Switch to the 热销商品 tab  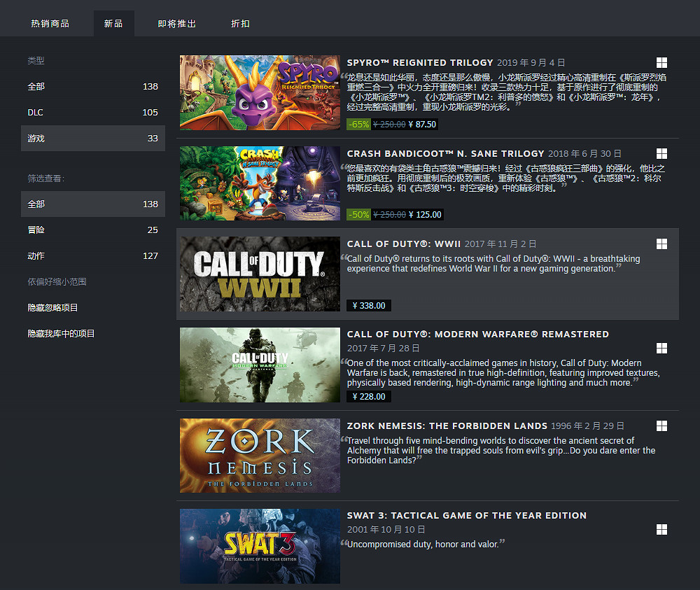click(x=49, y=23)
